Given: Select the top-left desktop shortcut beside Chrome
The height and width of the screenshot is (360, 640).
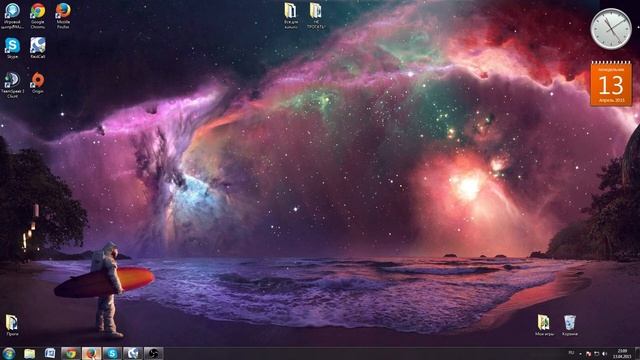Looking at the screenshot, I should pos(12,16).
